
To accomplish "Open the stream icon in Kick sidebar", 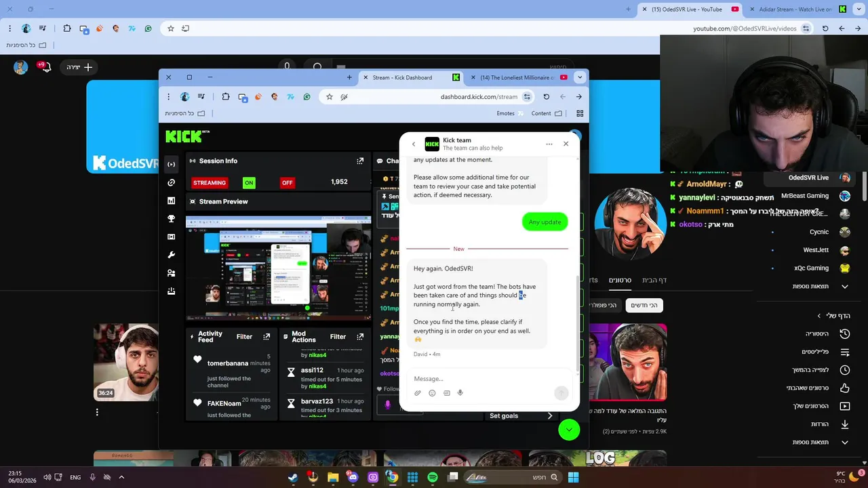I will point(171,164).
